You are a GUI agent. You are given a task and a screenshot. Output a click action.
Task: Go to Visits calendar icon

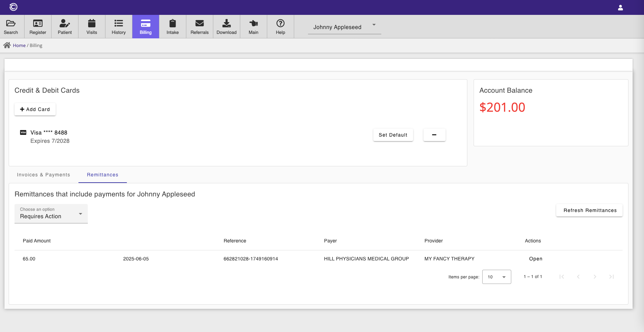92,24
